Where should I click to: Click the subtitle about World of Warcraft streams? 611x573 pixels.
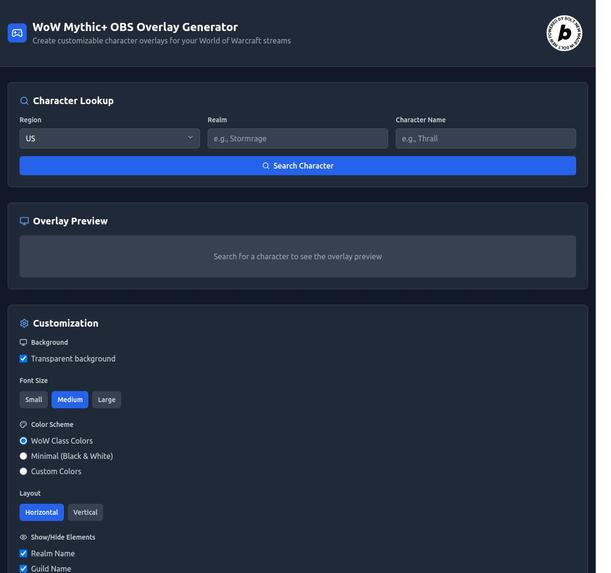tap(161, 41)
